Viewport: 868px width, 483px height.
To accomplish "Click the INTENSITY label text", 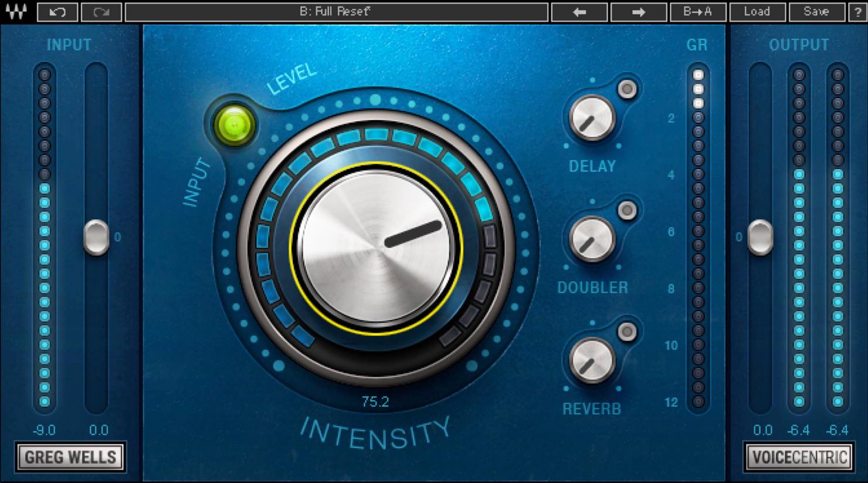I will pyautogui.click(x=375, y=435).
